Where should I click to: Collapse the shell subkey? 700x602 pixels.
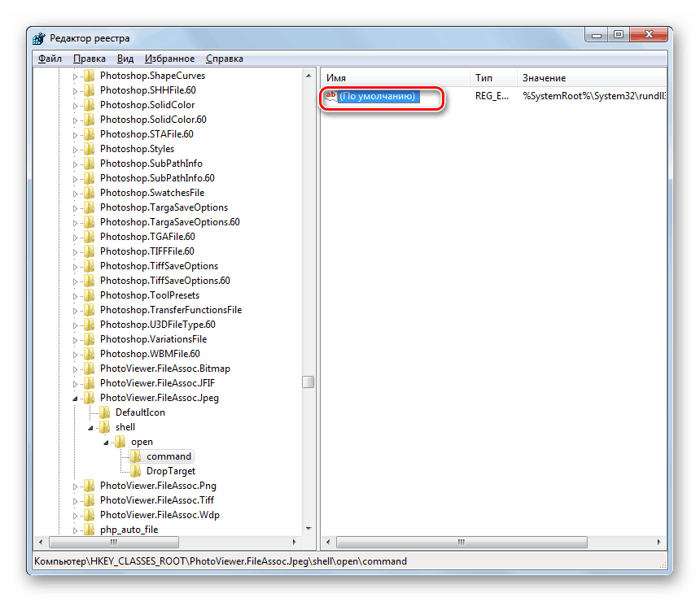[x=90, y=426]
